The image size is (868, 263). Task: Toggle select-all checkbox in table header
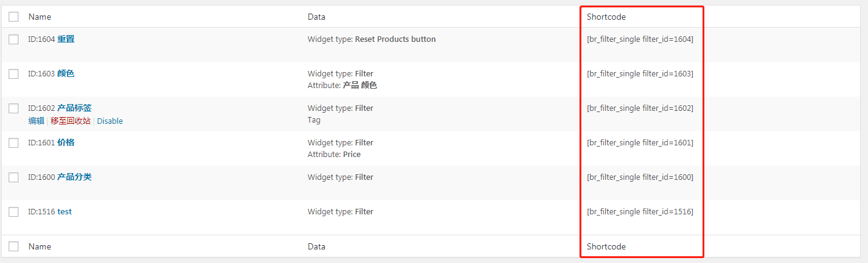pyautogui.click(x=14, y=17)
